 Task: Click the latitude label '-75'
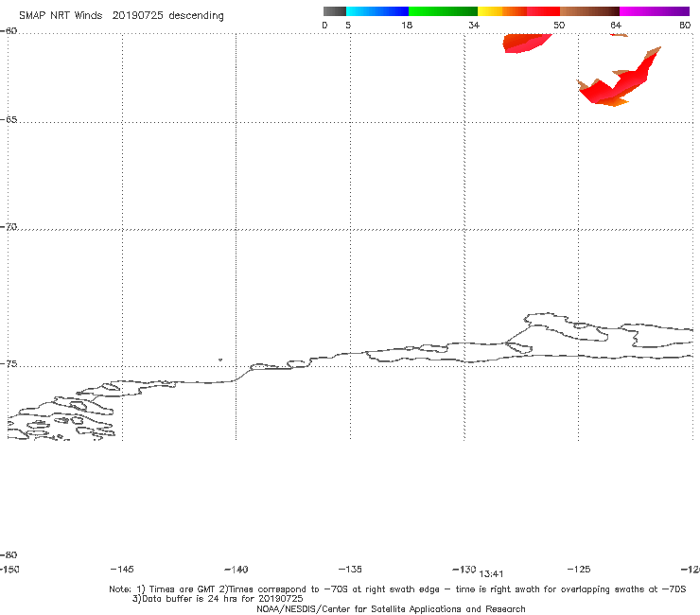[x=9, y=363]
